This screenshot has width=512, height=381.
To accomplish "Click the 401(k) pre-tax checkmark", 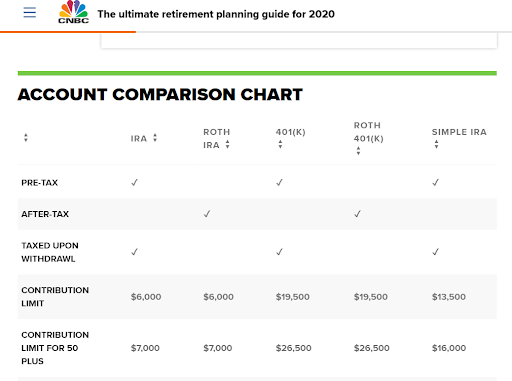I will (x=279, y=182).
